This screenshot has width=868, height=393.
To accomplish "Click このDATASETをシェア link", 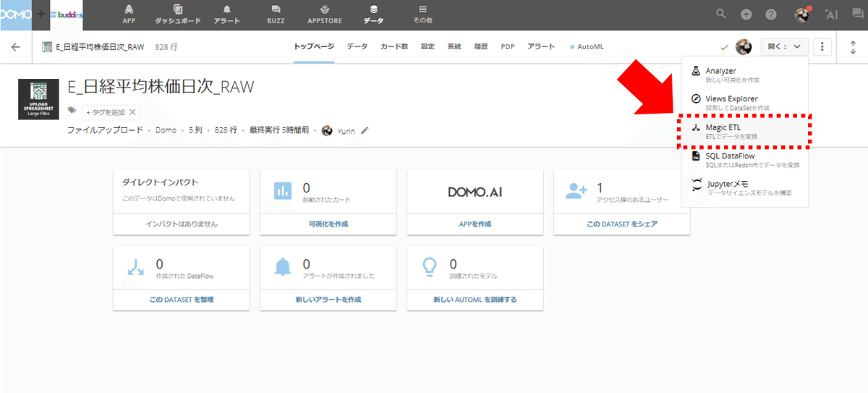I will coord(621,224).
